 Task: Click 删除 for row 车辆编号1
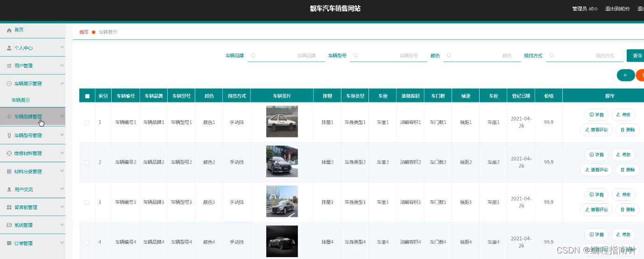tap(628, 130)
